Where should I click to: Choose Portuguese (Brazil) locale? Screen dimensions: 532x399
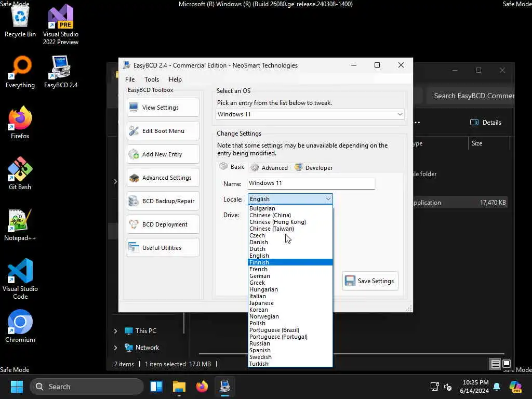[x=290, y=330]
